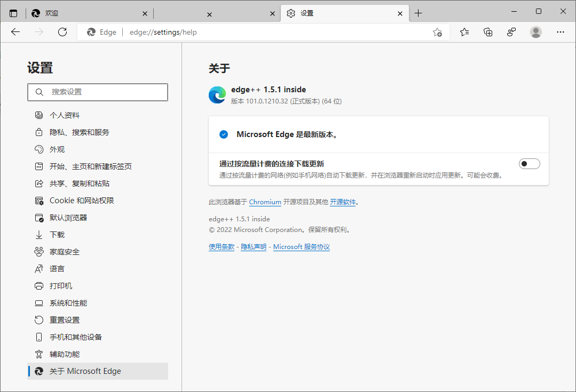Open the Favorites list icon
Image resolution: width=576 pixels, height=392 pixels.
click(x=464, y=32)
